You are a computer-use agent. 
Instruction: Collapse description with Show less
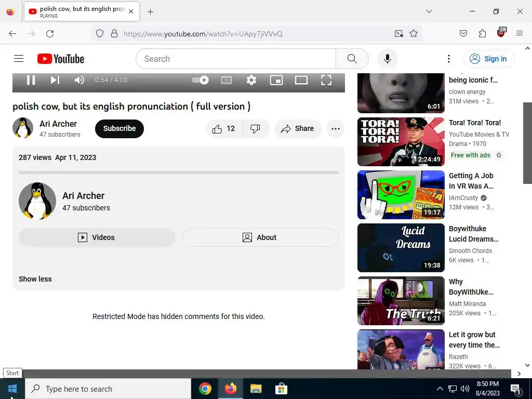35,279
